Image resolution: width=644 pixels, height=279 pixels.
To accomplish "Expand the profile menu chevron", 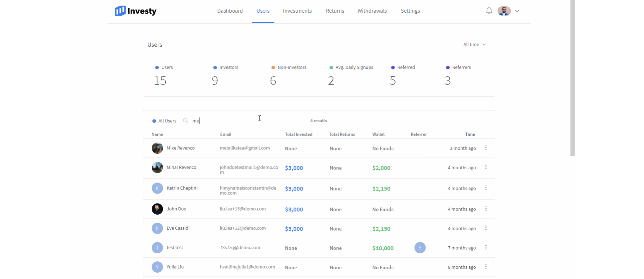I will point(517,11).
